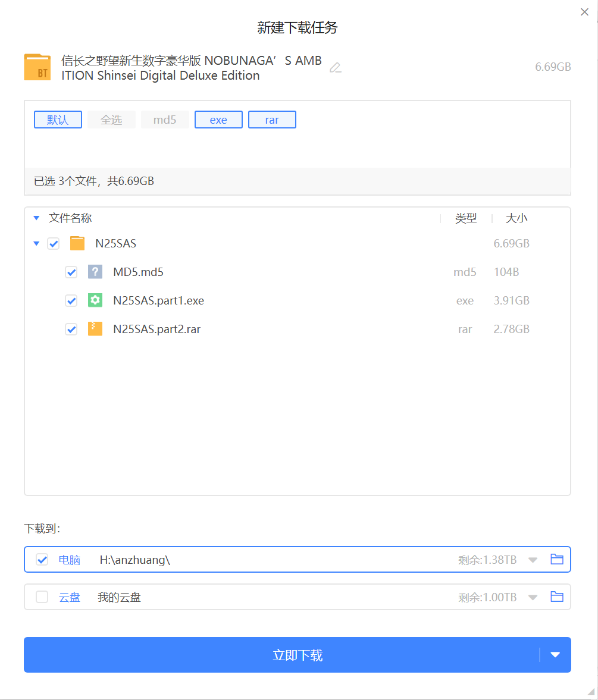Collapse all via 文件名称 header arrow
The image size is (598, 700).
37,218
